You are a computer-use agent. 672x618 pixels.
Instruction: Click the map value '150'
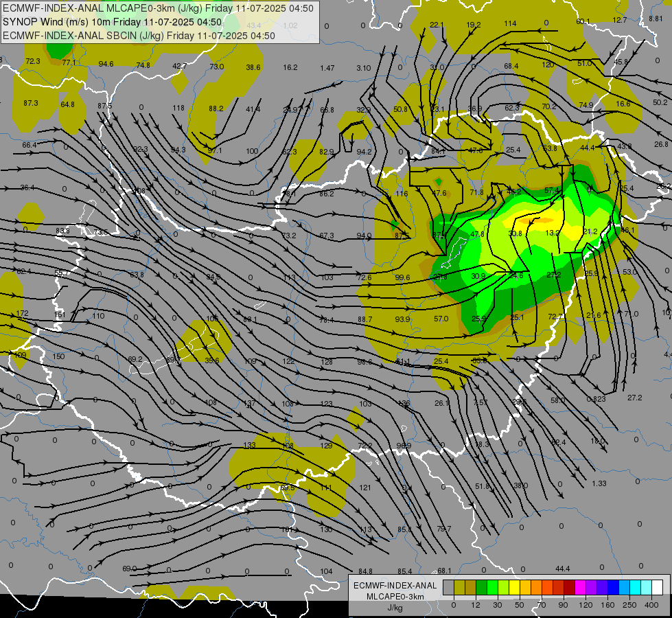coord(58,356)
